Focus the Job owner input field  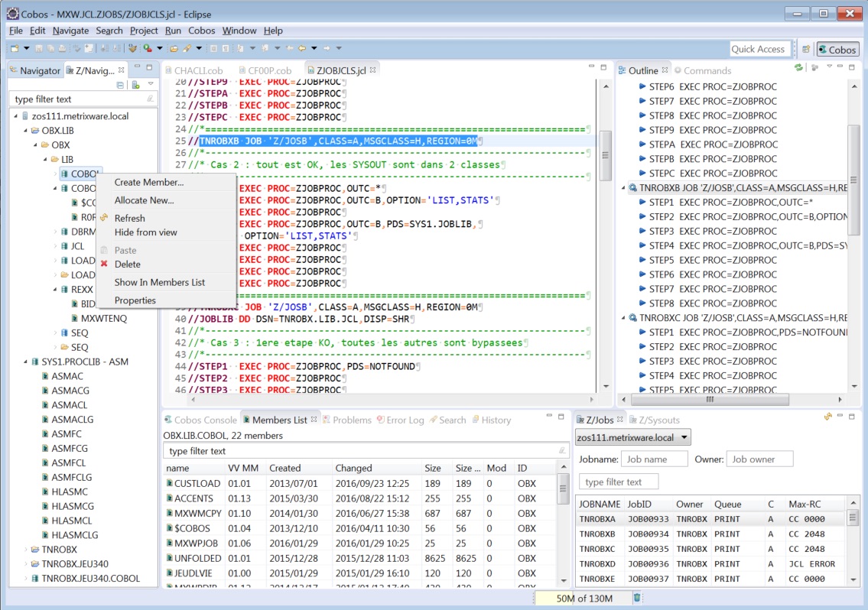760,459
